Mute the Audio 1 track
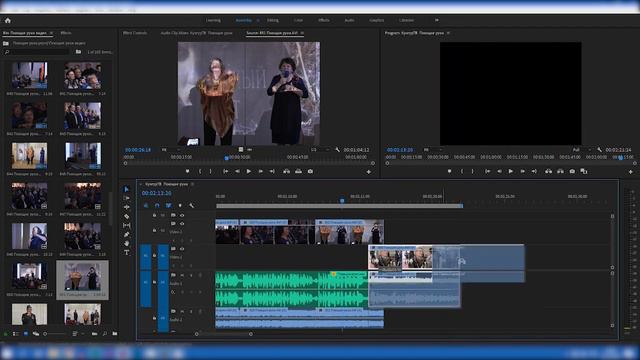The height and width of the screenshot is (360, 640). (x=182, y=276)
